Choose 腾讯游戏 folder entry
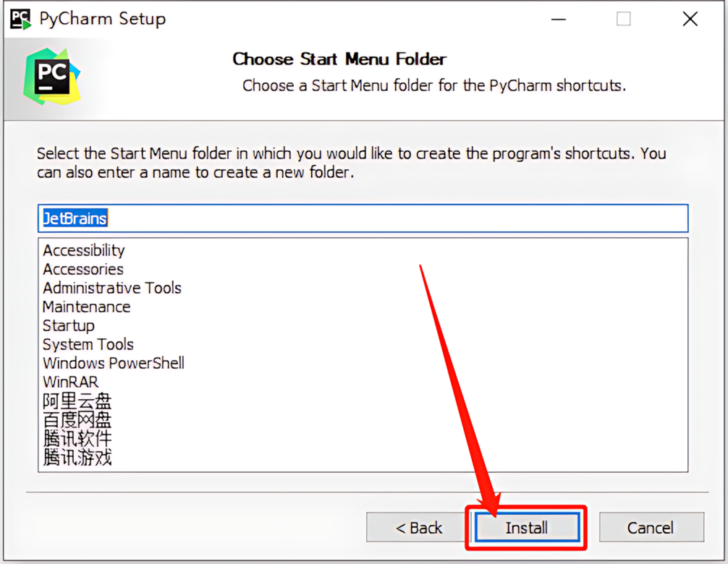Viewport: 728px width, 564px height. [77, 457]
